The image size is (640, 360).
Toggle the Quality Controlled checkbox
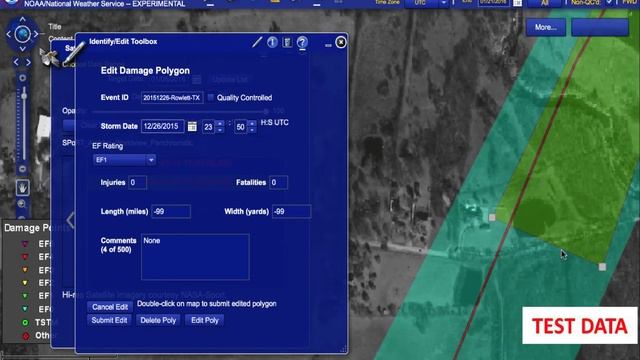click(211, 98)
